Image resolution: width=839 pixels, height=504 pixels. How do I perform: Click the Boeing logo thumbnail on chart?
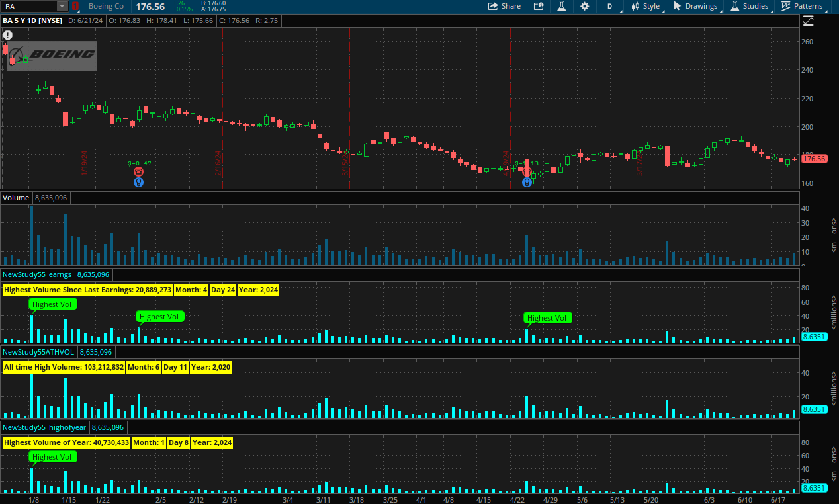(x=52, y=55)
